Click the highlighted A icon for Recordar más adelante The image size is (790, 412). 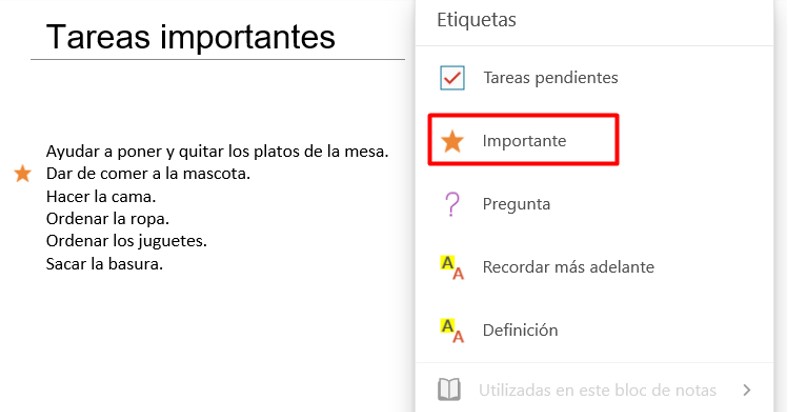pyautogui.click(x=452, y=267)
